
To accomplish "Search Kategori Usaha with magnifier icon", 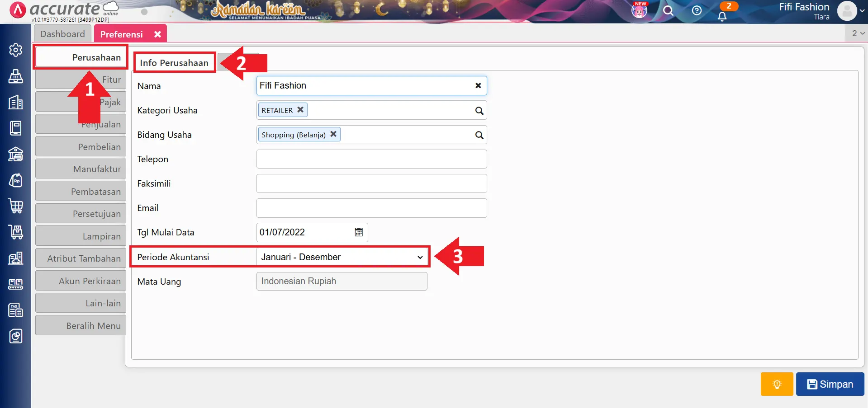I will click(479, 111).
